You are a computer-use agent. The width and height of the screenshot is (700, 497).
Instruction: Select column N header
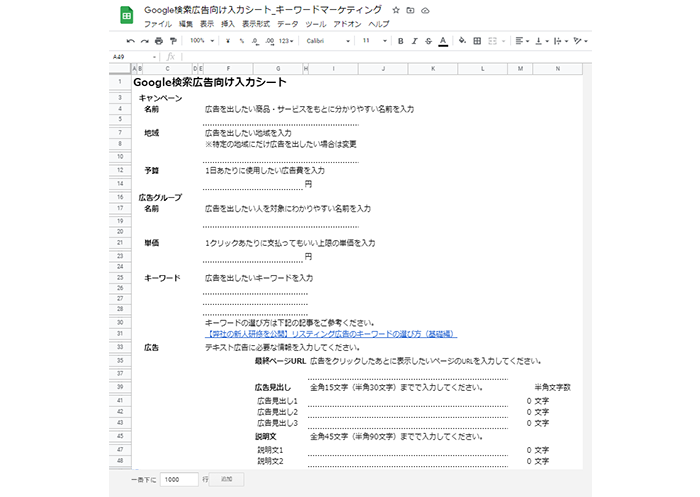558,69
